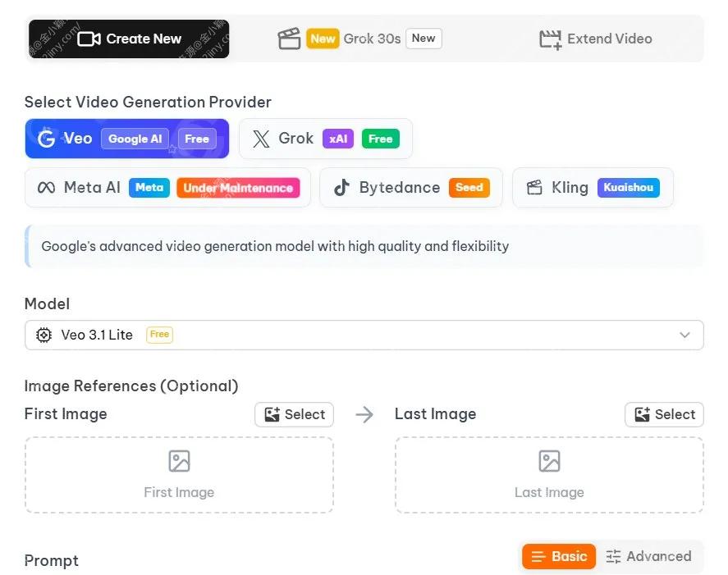Click the Extend Video film-plus icon
This screenshot has height=575, width=728.
click(551, 39)
